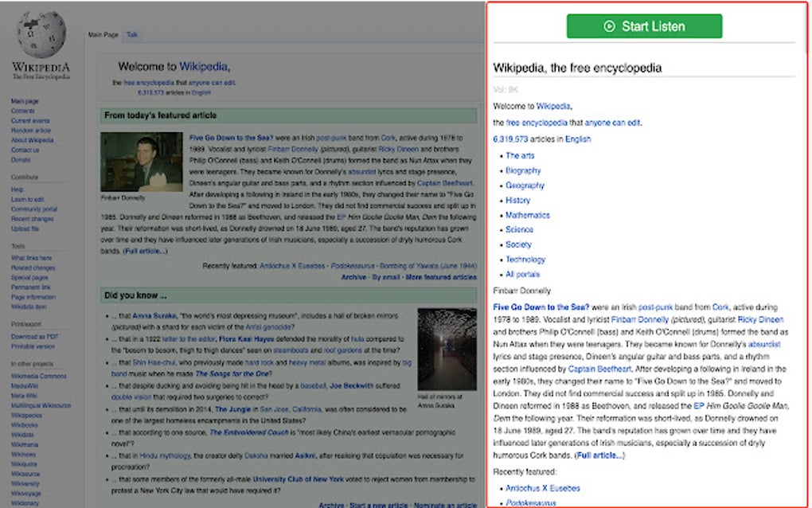Start listening with the green Start Listen button
This screenshot has width=812, height=508.
[x=644, y=26]
